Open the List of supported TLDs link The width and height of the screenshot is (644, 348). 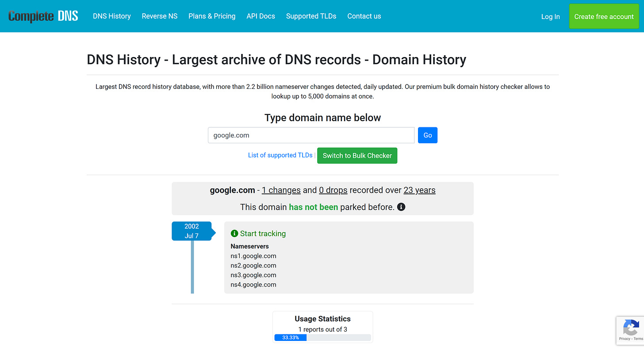point(280,155)
